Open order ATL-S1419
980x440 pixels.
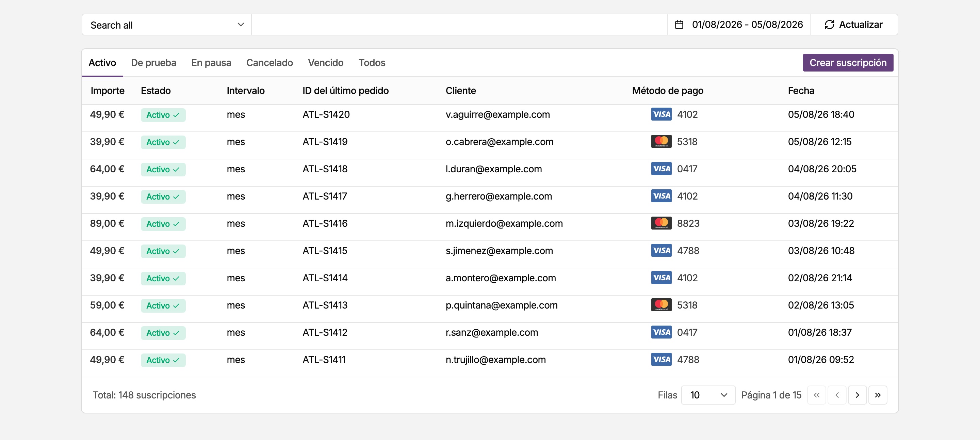tap(325, 142)
